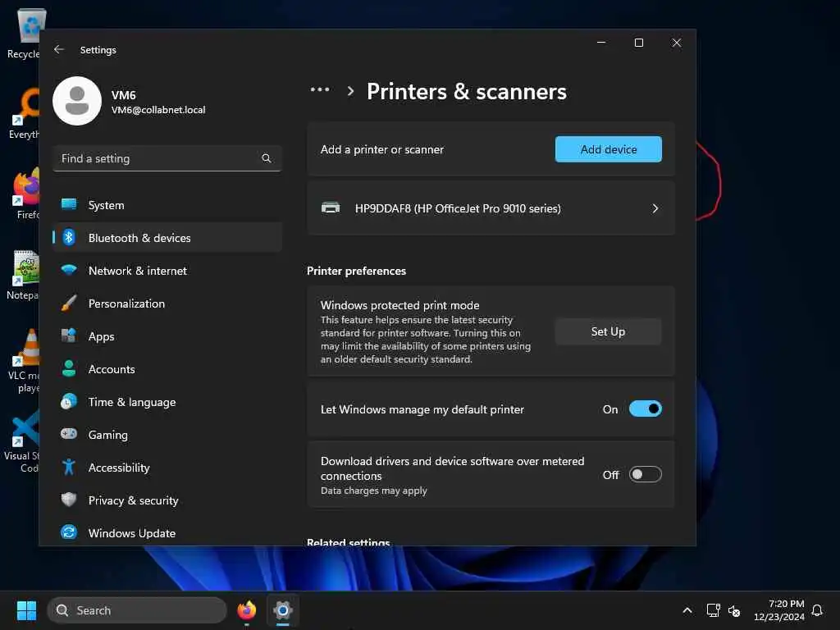Click the Add device button
This screenshot has height=630, width=840.
point(609,149)
